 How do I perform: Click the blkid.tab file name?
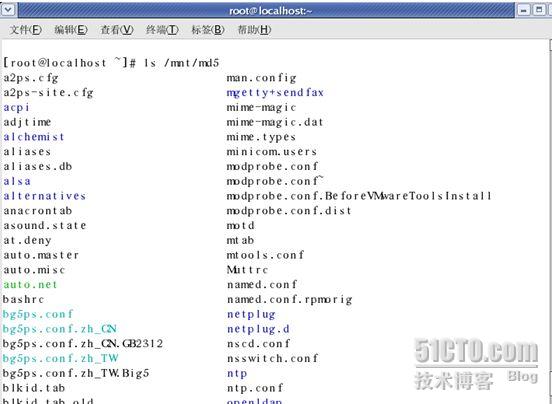pos(34,388)
